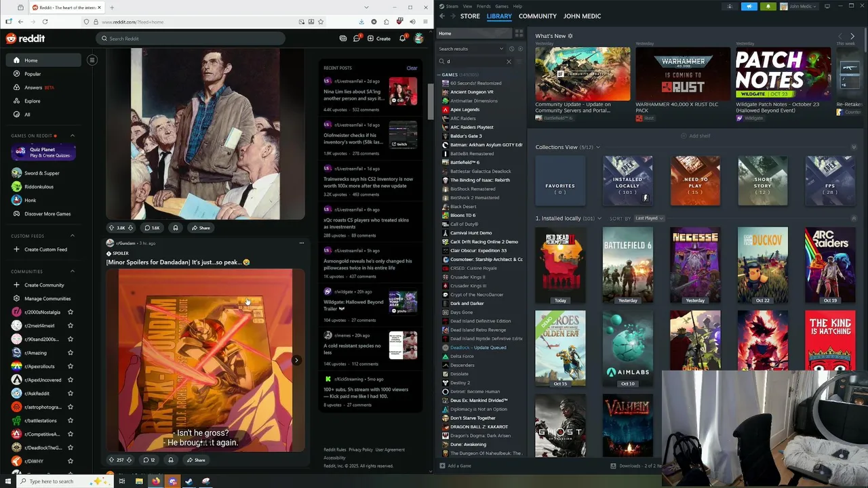Open John Medic account dropdown

[x=800, y=6]
